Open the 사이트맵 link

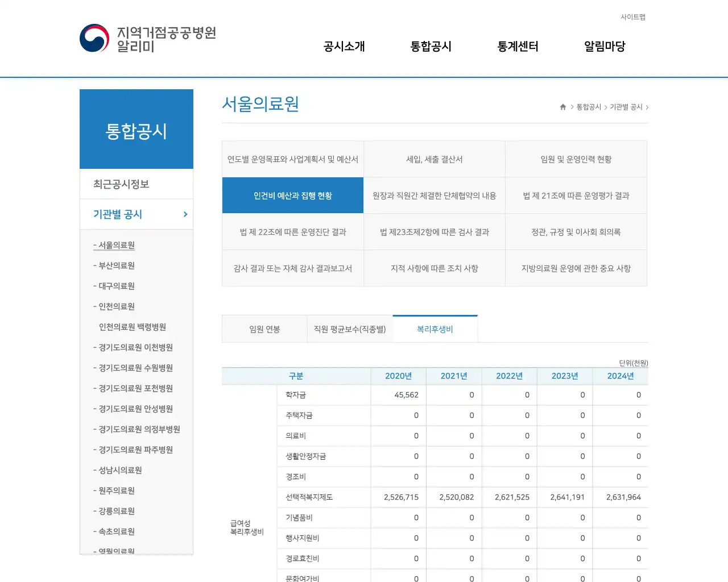coord(633,17)
